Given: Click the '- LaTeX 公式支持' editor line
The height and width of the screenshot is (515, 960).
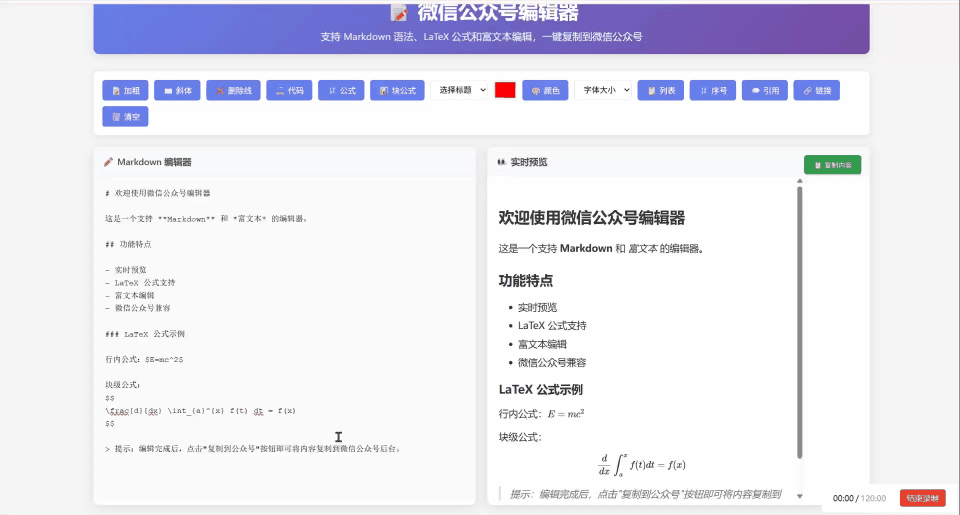Looking at the screenshot, I should pyautogui.click(x=140, y=282).
